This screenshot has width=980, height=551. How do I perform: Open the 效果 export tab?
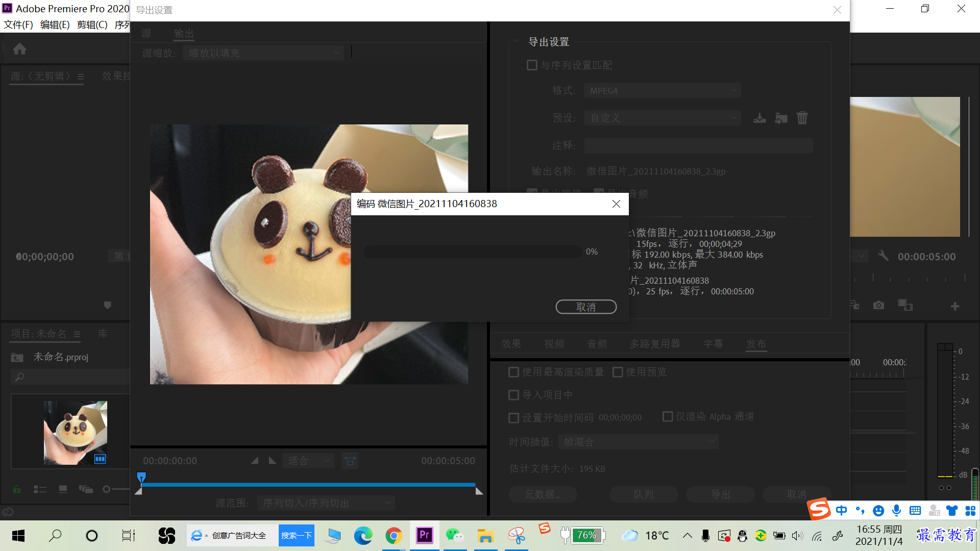tap(511, 344)
